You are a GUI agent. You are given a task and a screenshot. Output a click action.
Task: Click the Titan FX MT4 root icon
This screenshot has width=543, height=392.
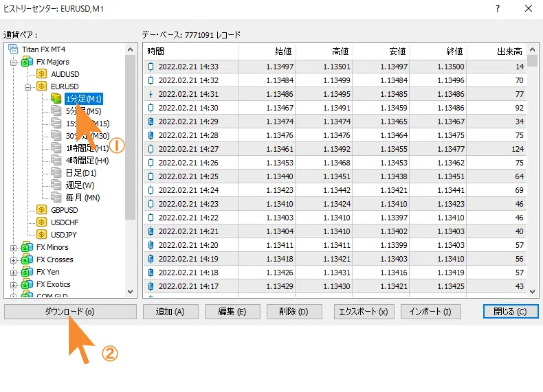[13, 50]
